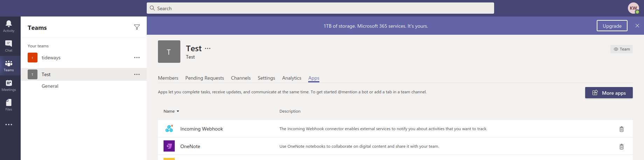Viewport: 644px width, 160px height.
Task: Open the KW profile avatar menu
Action: [633, 8]
